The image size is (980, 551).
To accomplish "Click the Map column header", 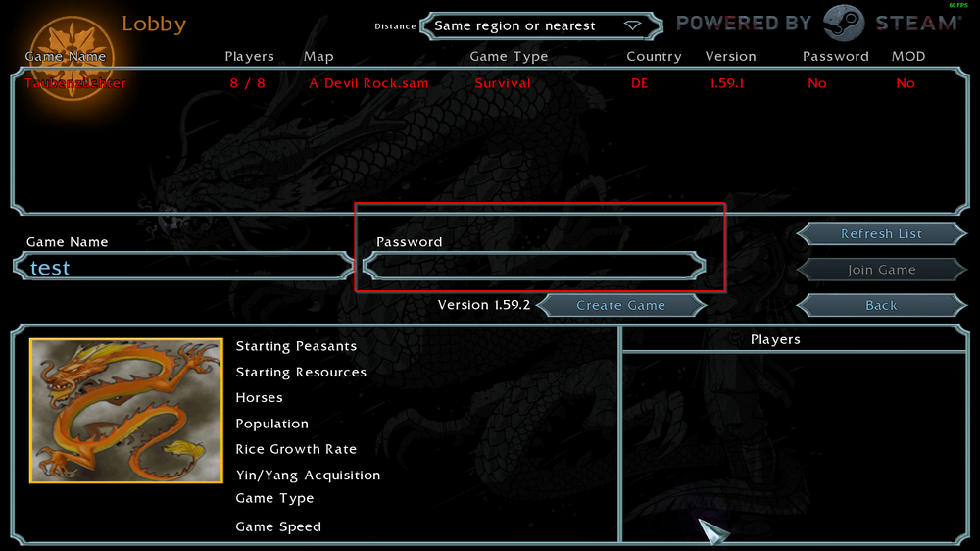I will pyautogui.click(x=318, y=57).
